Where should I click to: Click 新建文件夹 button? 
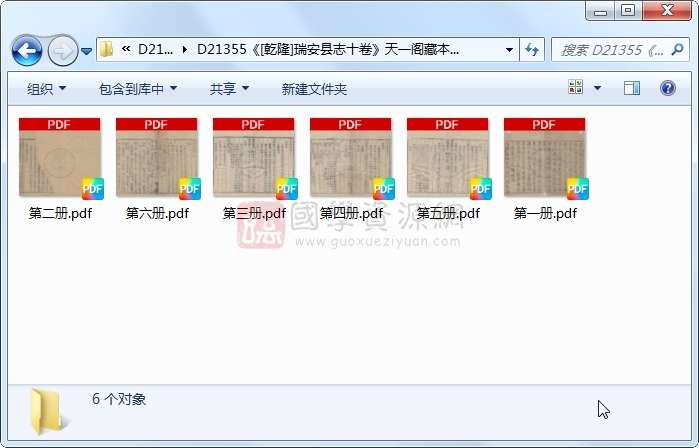[x=314, y=89]
